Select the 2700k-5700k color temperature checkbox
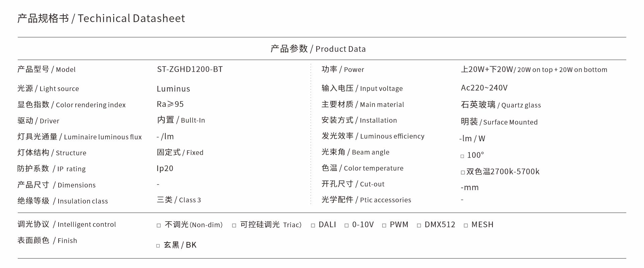644x268 pixels. (x=463, y=172)
